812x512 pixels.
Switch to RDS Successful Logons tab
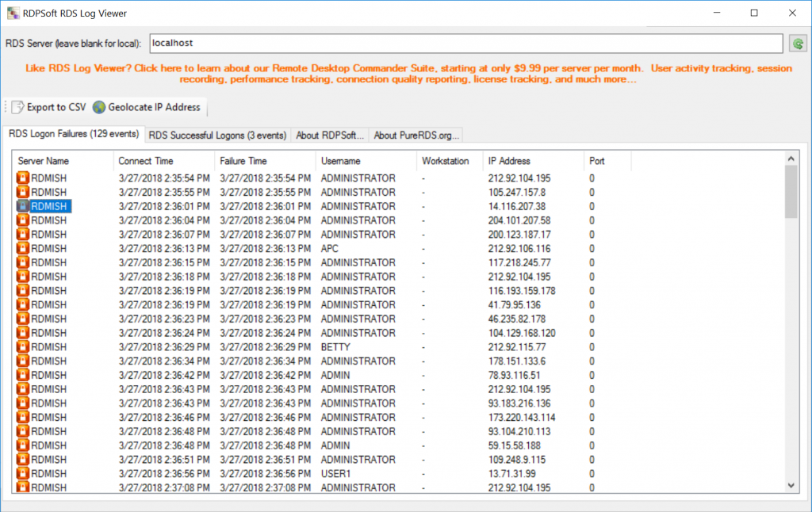(x=217, y=135)
